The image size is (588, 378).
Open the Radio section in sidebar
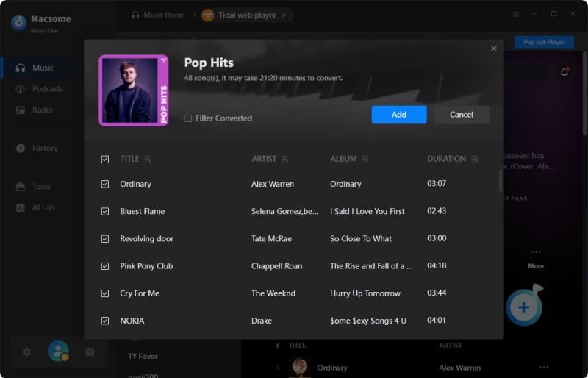pos(42,110)
